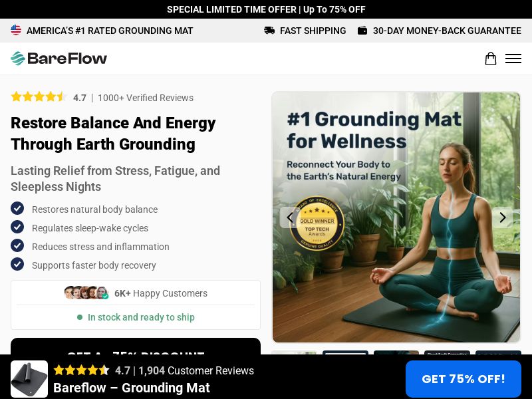This screenshot has height=399, width=532.
Task: Click checkmark beside Regulates sleep-wake cycles
Action: point(17,227)
